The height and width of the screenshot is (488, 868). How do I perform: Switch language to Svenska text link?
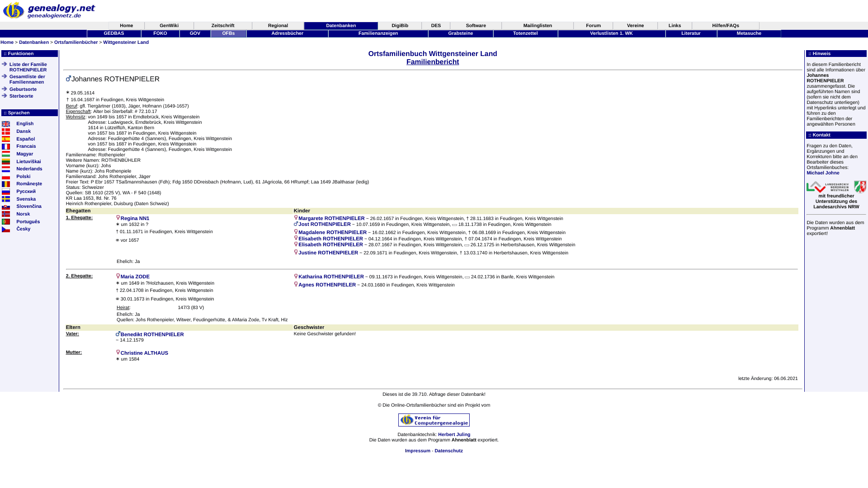pyautogui.click(x=26, y=199)
